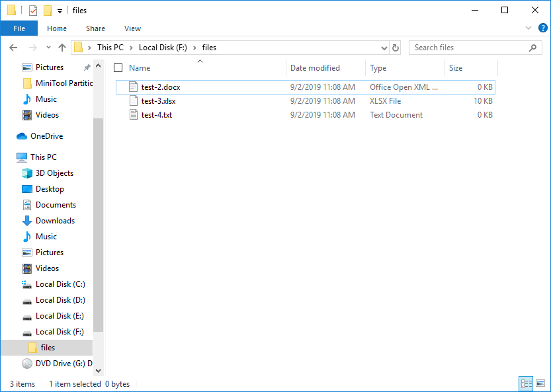The image size is (551, 392).
Task: Go forward with the right arrow
Action: tap(32, 48)
